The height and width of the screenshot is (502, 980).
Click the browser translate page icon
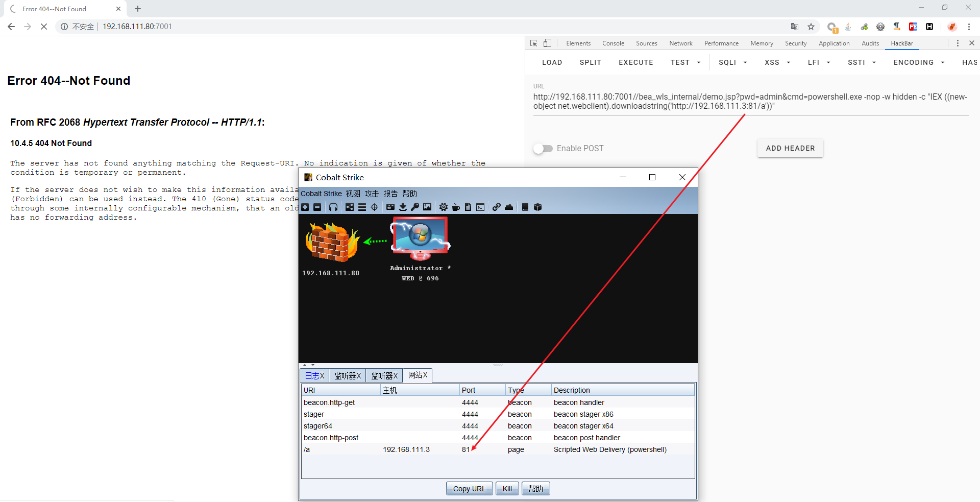[x=795, y=27]
